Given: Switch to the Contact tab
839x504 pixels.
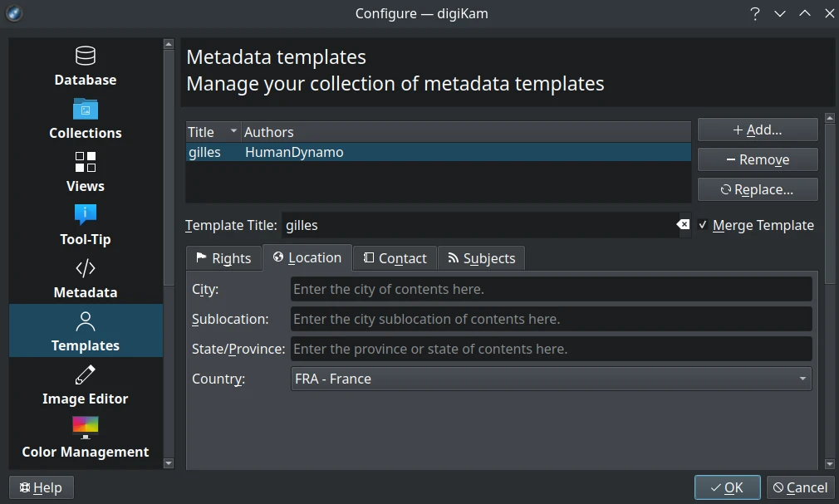Looking at the screenshot, I should tap(395, 257).
